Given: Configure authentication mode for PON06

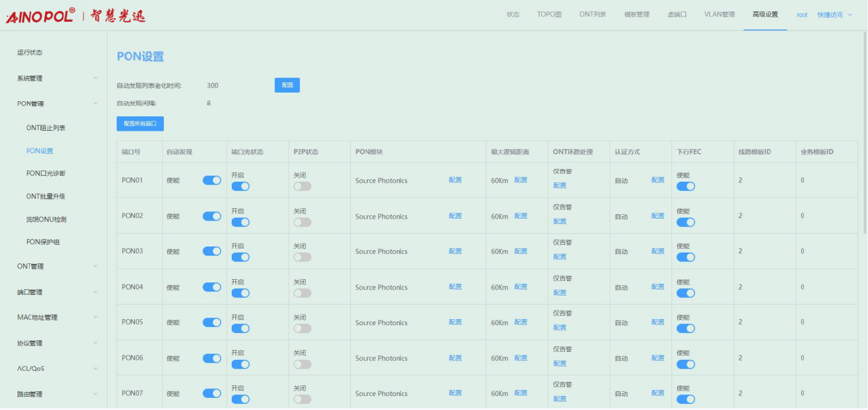Looking at the screenshot, I should pos(658,358).
